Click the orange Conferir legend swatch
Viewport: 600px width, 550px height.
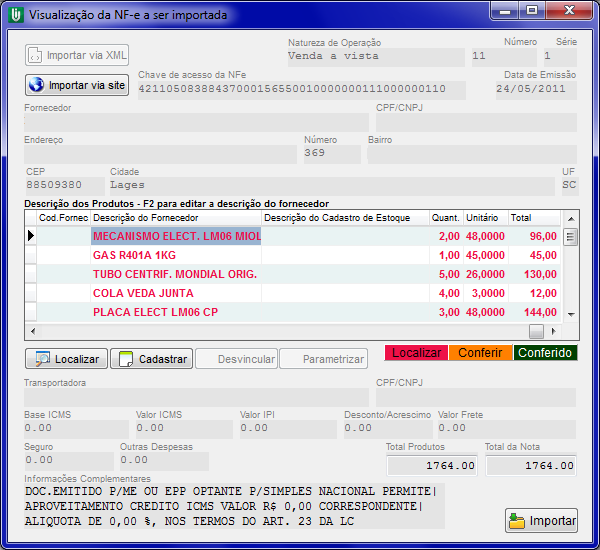(480, 353)
